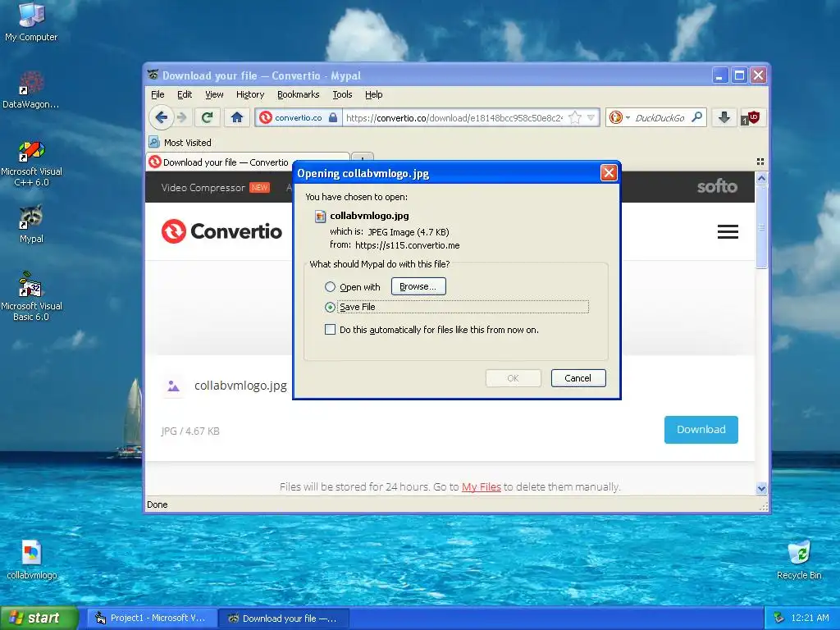Open a new tab with plus button
This screenshot has height=630, width=840.
pos(363,157)
